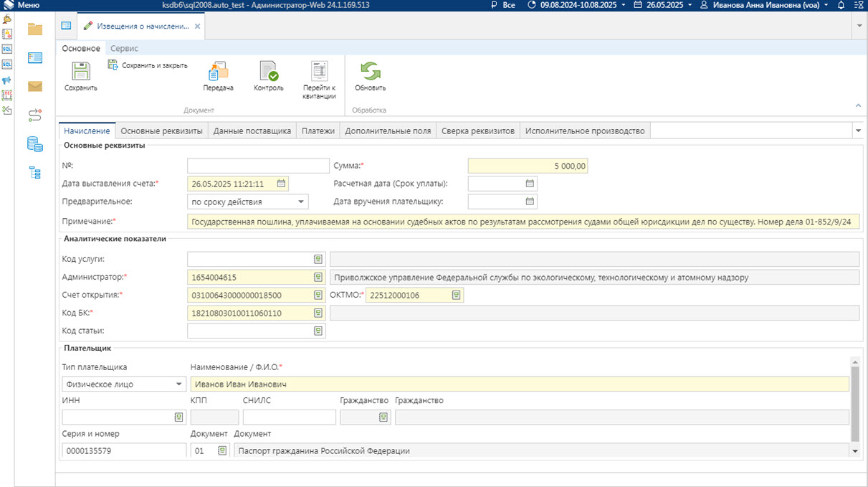
Task: Click the Сохранить и закрыть icon
Action: 113,65
